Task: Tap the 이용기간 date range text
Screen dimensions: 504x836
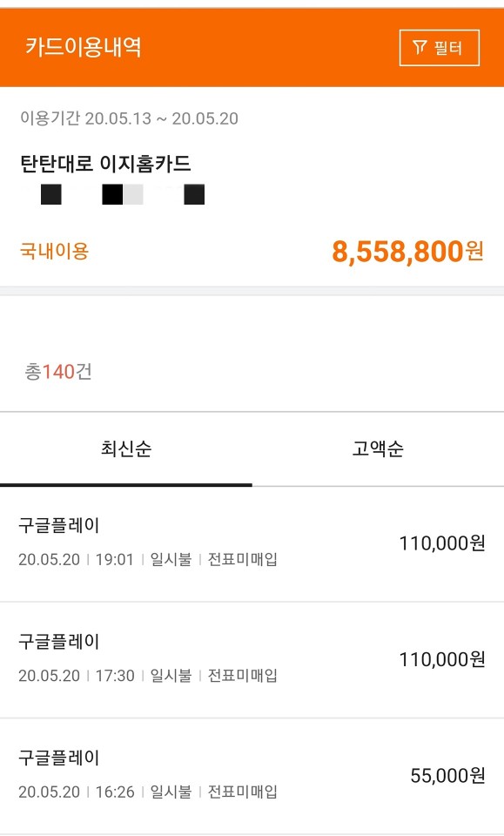Action: [x=129, y=118]
